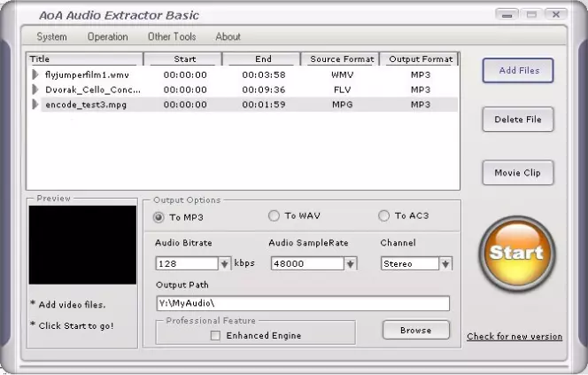This screenshot has width=588, height=375.
Task: Open the Audio Bitrate dropdown arrow
Action: (x=224, y=264)
